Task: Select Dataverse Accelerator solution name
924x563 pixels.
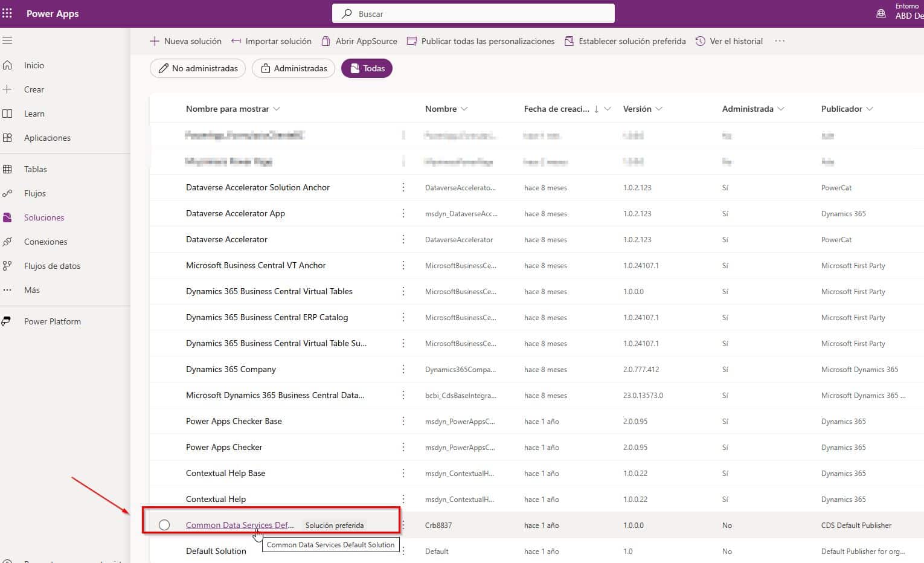Action: (x=226, y=240)
